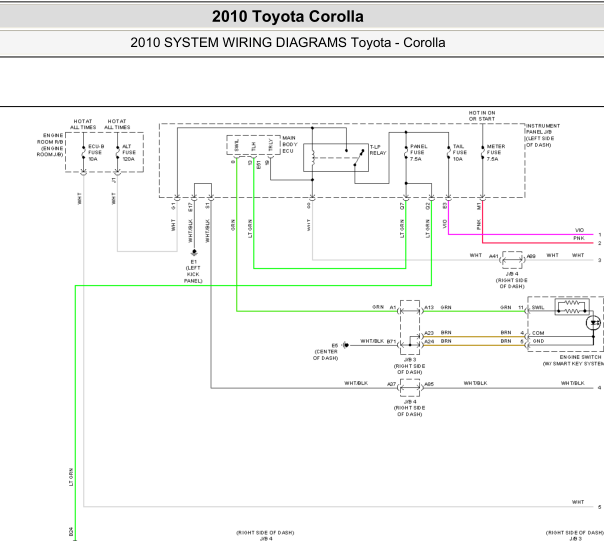Click the "2010 SYSTEM WIRING DIAGRAMS Toyota - Corolla" heading
The height and width of the screenshot is (541, 604).
coord(287,42)
